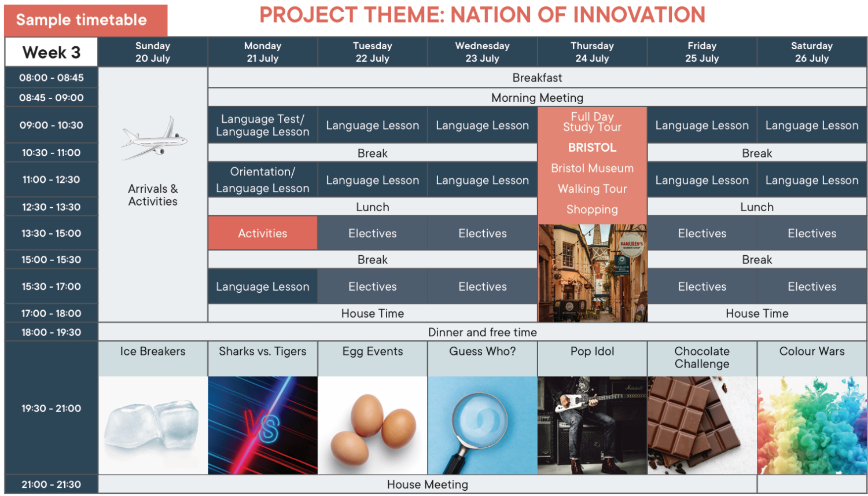Select the Monday 21 July column header

(263, 52)
